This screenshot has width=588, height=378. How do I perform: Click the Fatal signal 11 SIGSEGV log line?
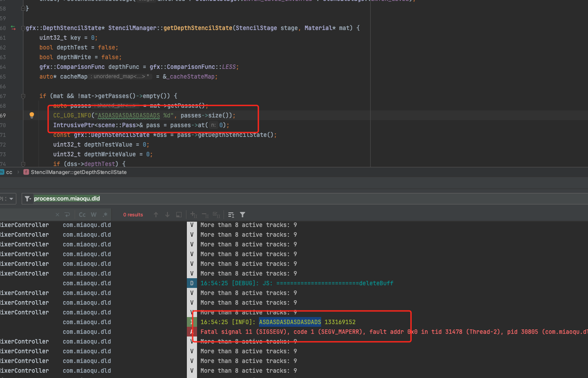(394, 332)
